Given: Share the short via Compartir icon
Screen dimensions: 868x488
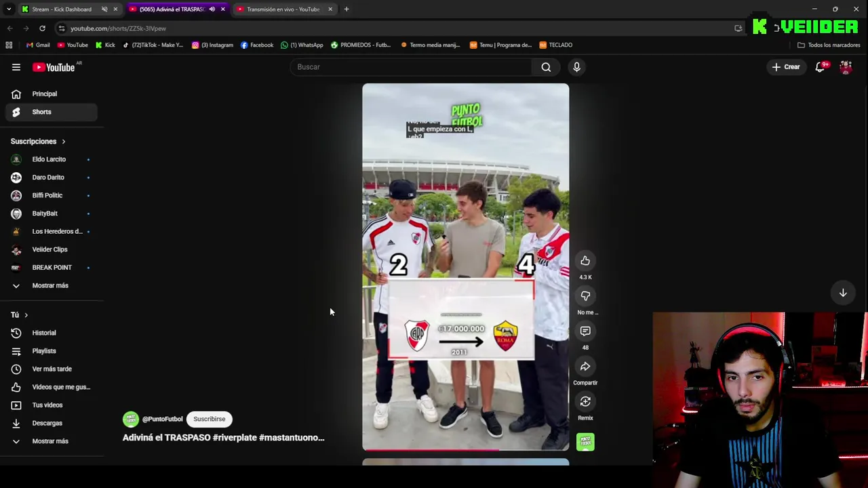Looking at the screenshot, I should pyautogui.click(x=585, y=367).
